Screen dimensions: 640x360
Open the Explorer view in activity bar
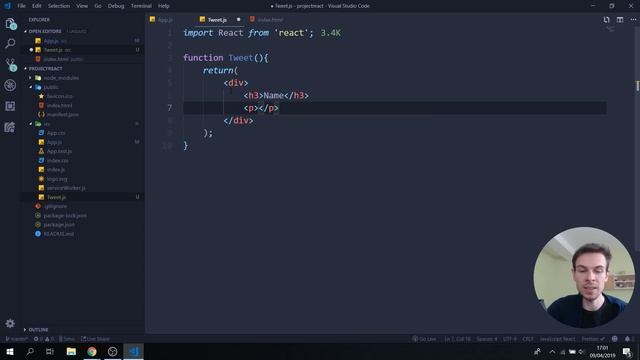click(10, 24)
